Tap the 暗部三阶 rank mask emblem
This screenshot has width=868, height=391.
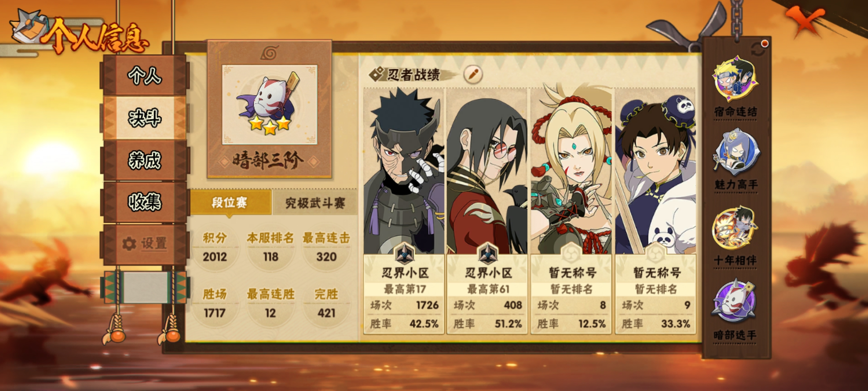(x=270, y=105)
